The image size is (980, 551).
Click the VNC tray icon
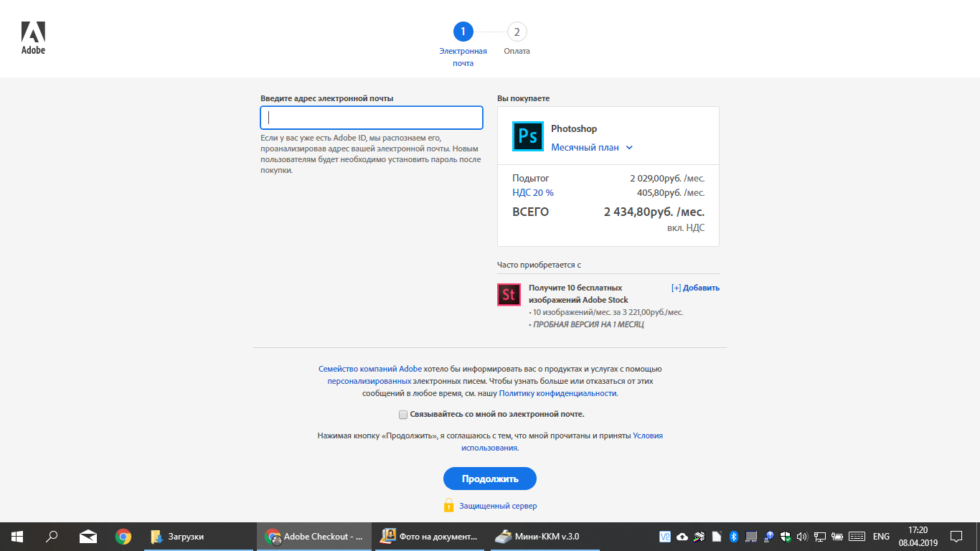665,537
